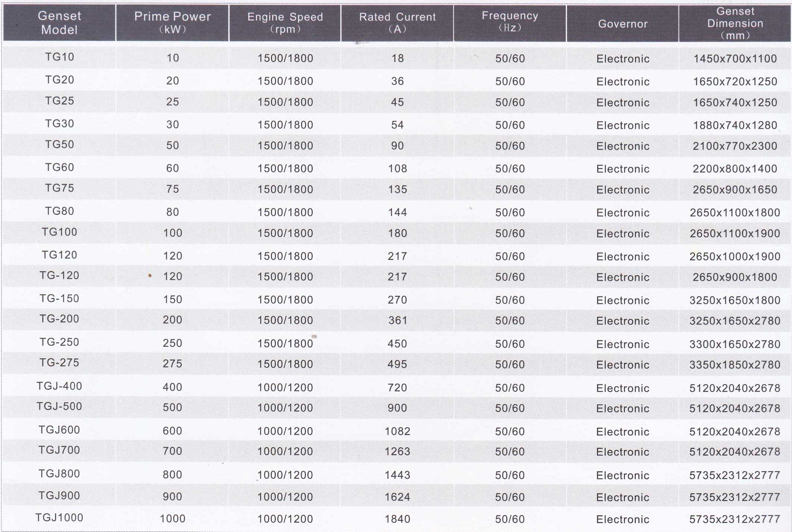Click the rated current value 1082
The width and height of the screenshot is (792, 532).
pos(397,431)
